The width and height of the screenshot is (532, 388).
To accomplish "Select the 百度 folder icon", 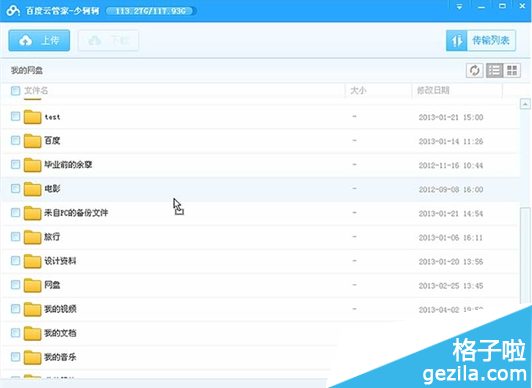I will [x=33, y=141].
